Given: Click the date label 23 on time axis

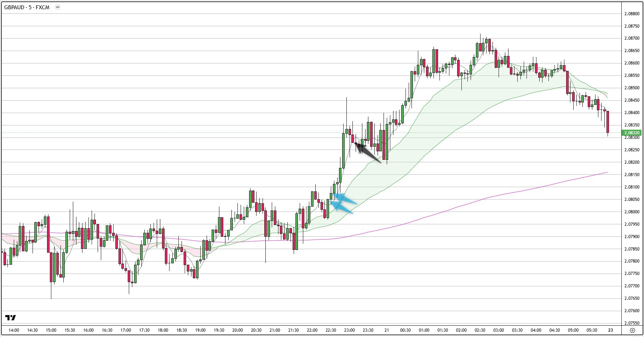Looking at the screenshot, I should click(610, 330).
